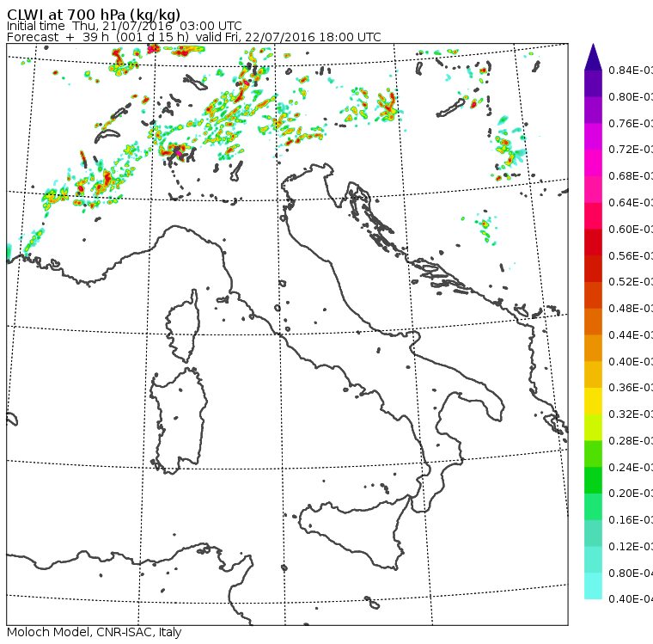Click the 0.56E-03 legend label
This screenshot has height=644, width=653.
click(631, 255)
